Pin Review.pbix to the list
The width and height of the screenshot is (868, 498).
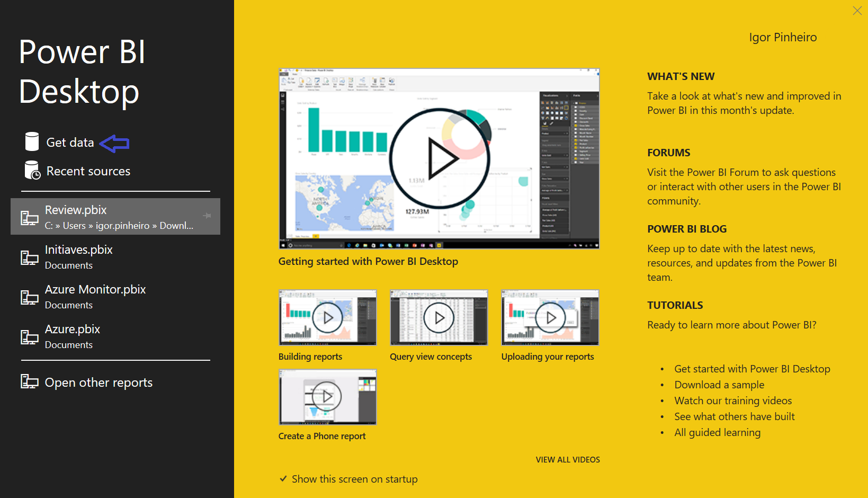(207, 216)
